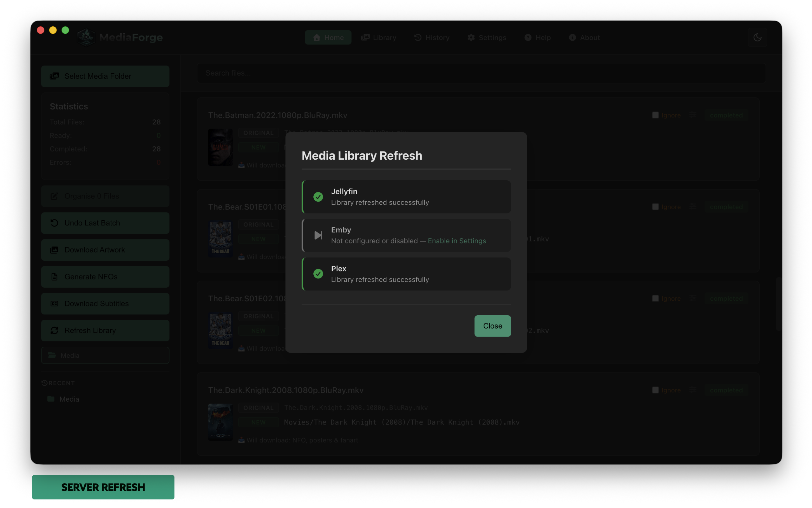
Task: Open the History tab
Action: tap(431, 37)
